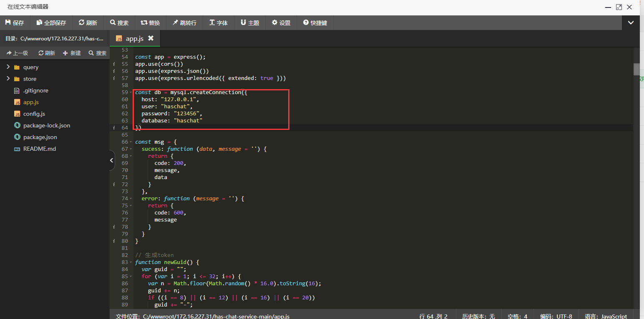
Task: Click the directory path 目录 label
Action: click(54, 38)
